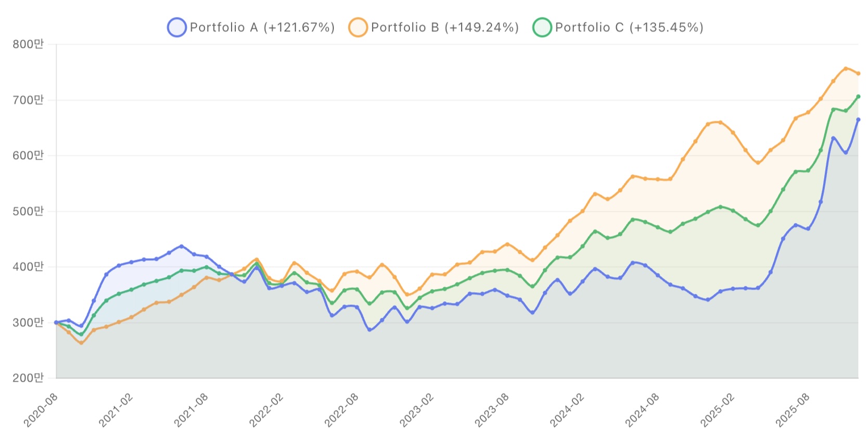Click the blue Portfolio A legend circle

(177, 28)
